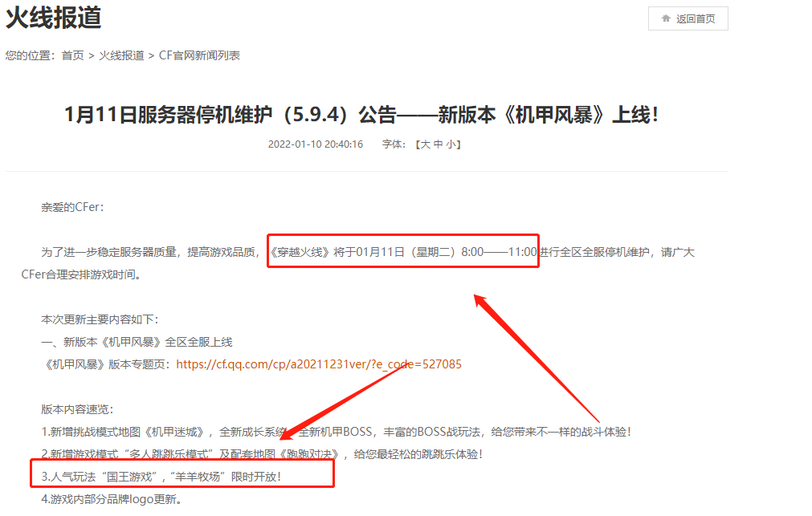Click the line 一、新版本《机甲风暴》全区全服上线
This screenshot has width=812, height=516.
coord(137,342)
